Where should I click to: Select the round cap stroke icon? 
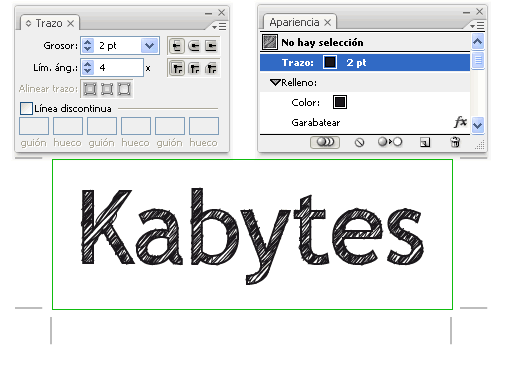point(194,46)
